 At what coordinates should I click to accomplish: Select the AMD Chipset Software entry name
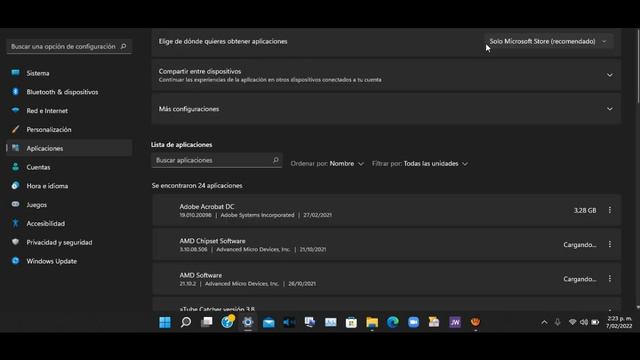pos(212,241)
